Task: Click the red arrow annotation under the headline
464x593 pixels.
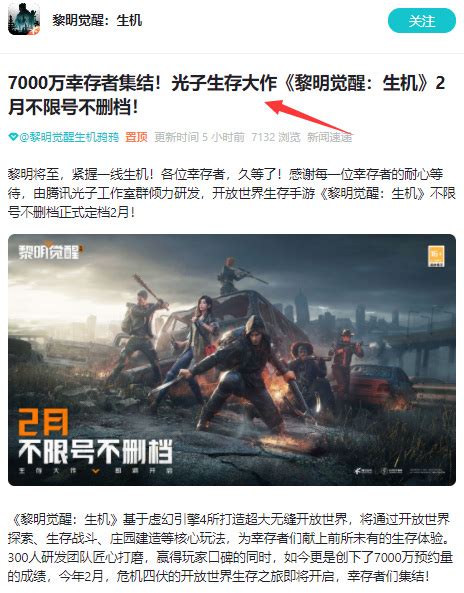Action: click(308, 116)
